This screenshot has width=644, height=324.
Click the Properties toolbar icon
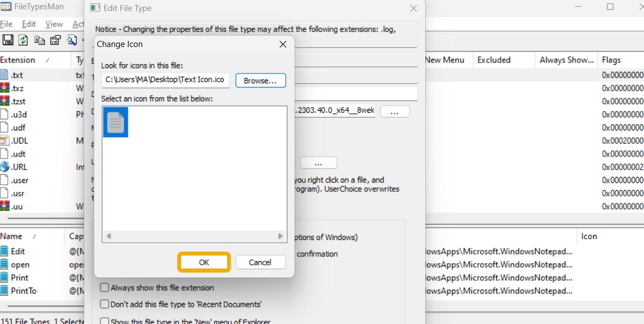(55, 40)
